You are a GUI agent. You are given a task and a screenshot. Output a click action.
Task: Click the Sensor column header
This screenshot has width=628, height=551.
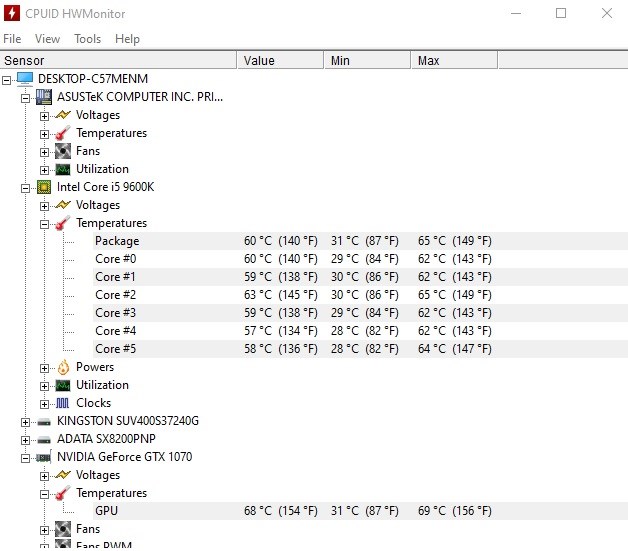click(x=119, y=60)
